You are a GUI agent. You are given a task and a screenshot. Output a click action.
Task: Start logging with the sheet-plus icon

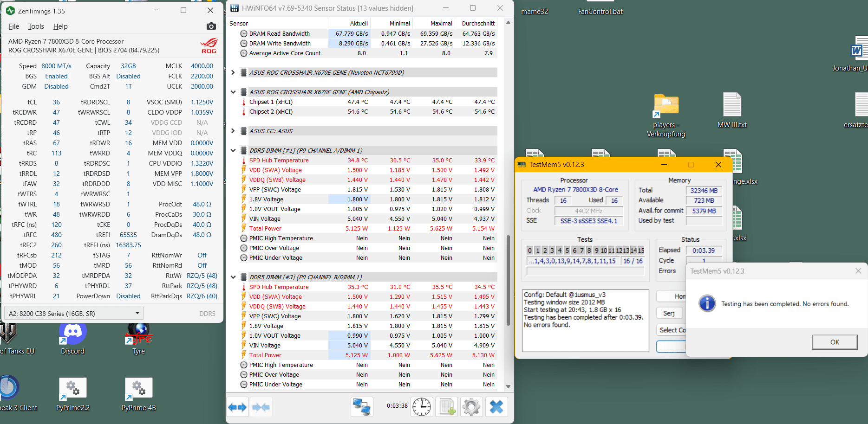pos(447,407)
